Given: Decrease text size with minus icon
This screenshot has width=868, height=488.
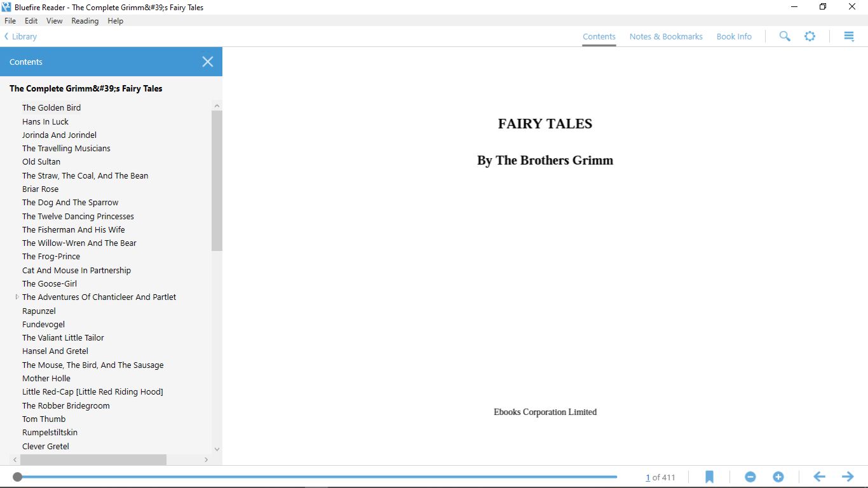Looking at the screenshot, I should 750,477.
